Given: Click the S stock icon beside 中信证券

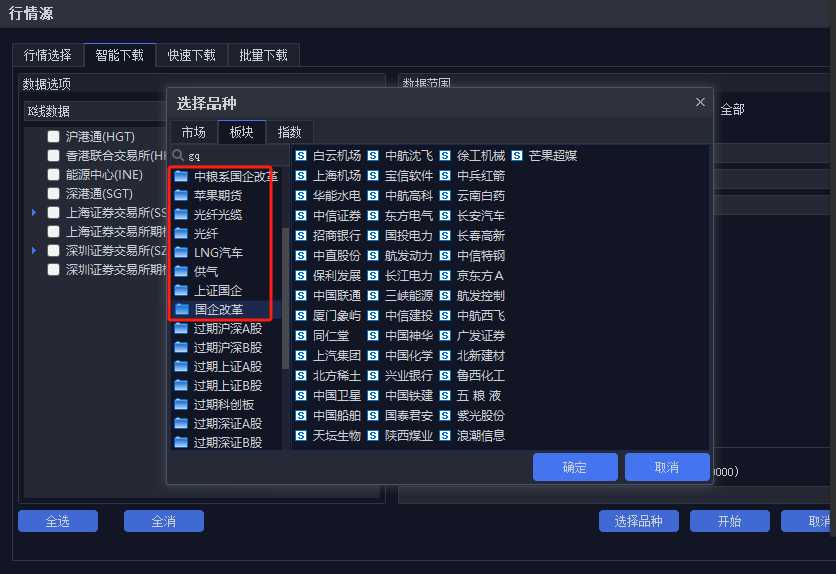Looking at the screenshot, I should pos(301,216).
